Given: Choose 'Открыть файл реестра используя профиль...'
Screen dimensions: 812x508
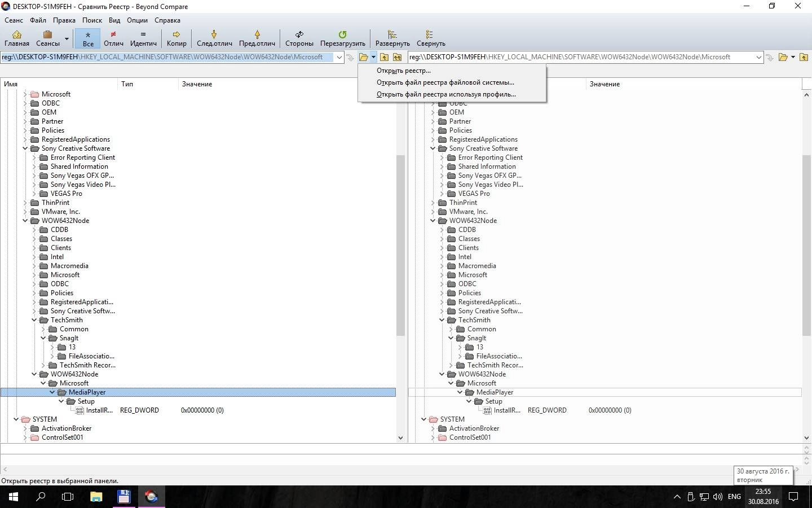Looking at the screenshot, I should 452,94.
